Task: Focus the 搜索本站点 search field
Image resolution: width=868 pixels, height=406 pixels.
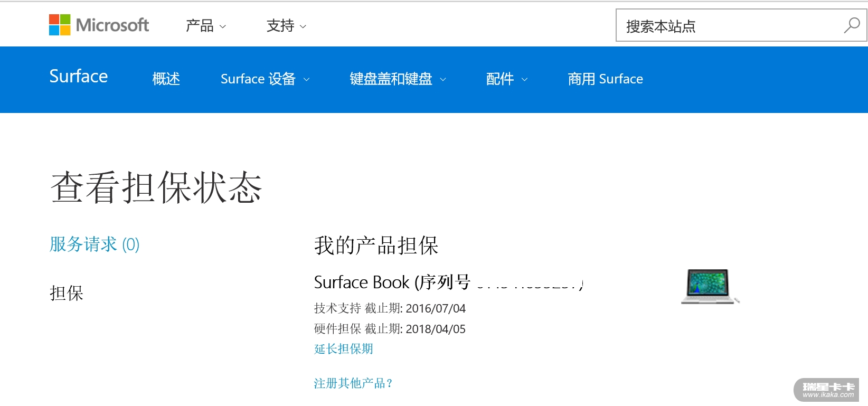Action: coord(741,25)
